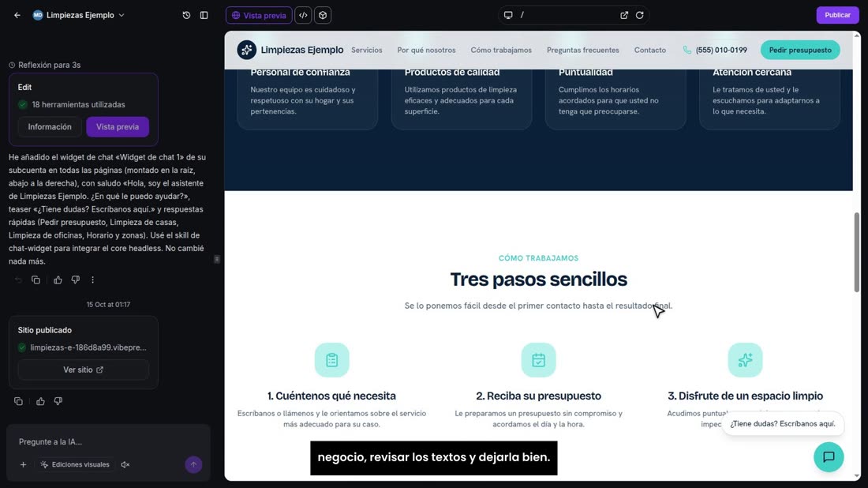
Task: Click the Tres pasos sencillos heading
Action: click(539, 280)
